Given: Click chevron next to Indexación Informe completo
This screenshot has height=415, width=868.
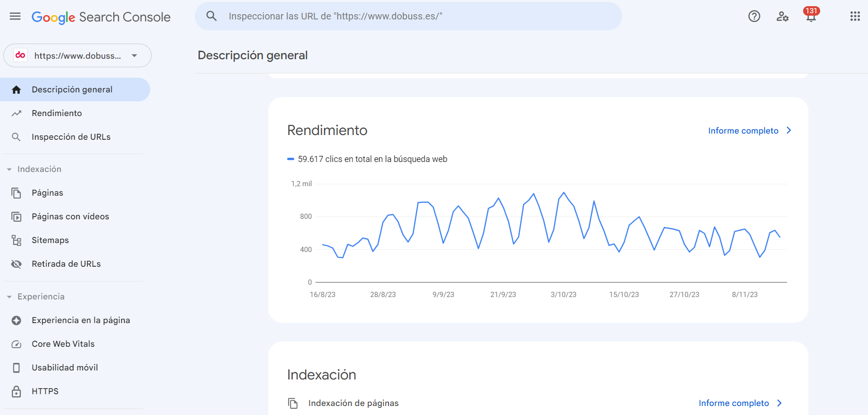Looking at the screenshot, I should coord(779,403).
